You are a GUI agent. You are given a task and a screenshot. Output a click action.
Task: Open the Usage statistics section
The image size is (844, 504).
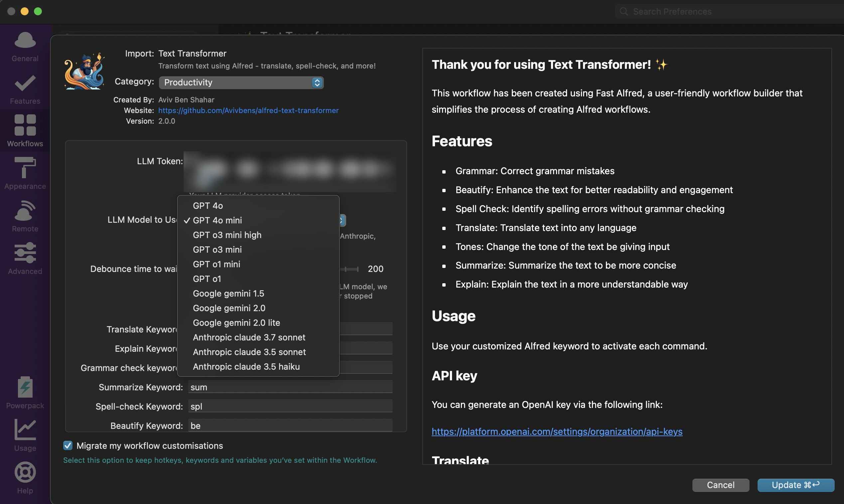(25, 436)
